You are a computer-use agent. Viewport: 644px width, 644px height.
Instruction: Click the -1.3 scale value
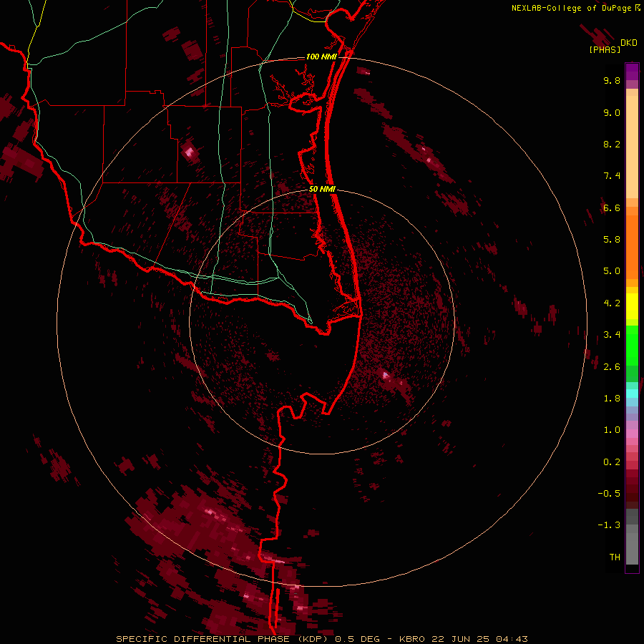click(609, 525)
